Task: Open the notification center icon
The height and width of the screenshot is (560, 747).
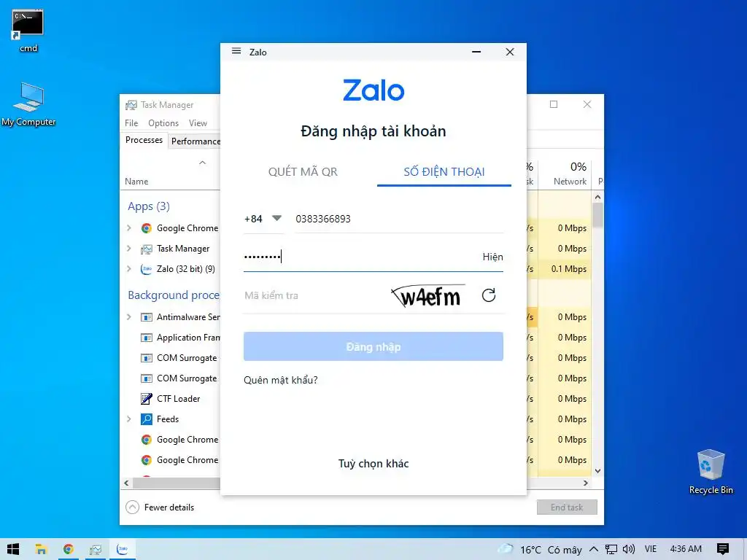Action: coord(723,549)
